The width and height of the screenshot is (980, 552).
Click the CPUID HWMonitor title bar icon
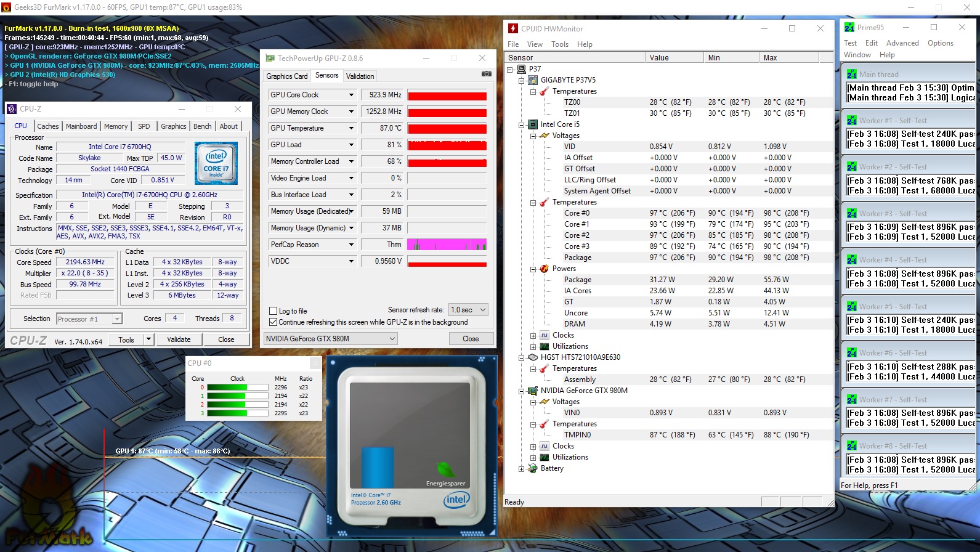click(x=513, y=28)
